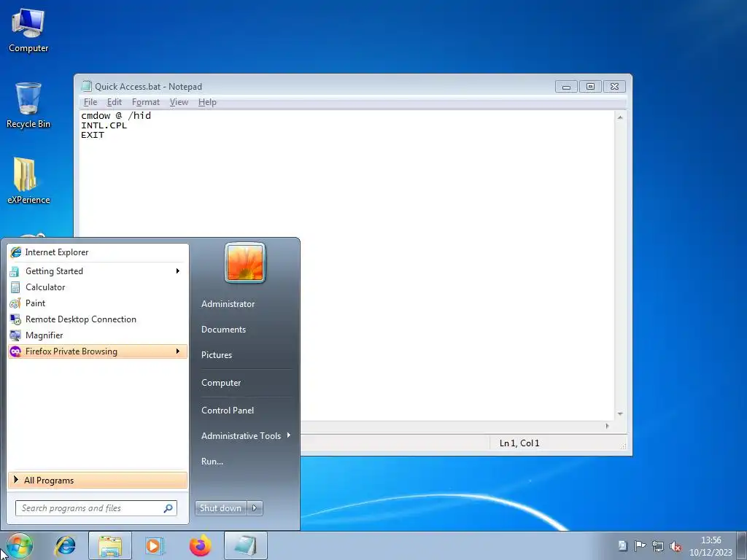This screenshot has height=560, width=747.
Task: Open Notepad File menu
Action: (90, 102)
